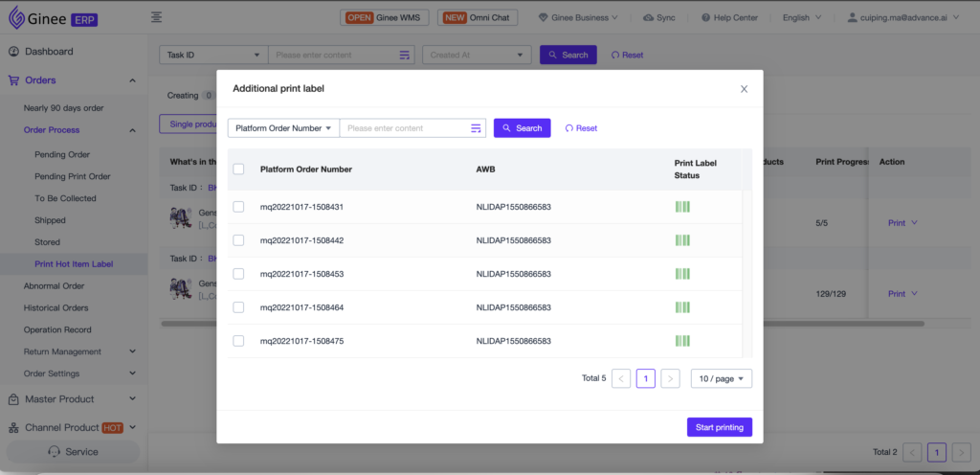Click print label status icon for mq20221017-1508475
Image resolution: width=980 pixels, height=475 pixels.
pos(682,341)
